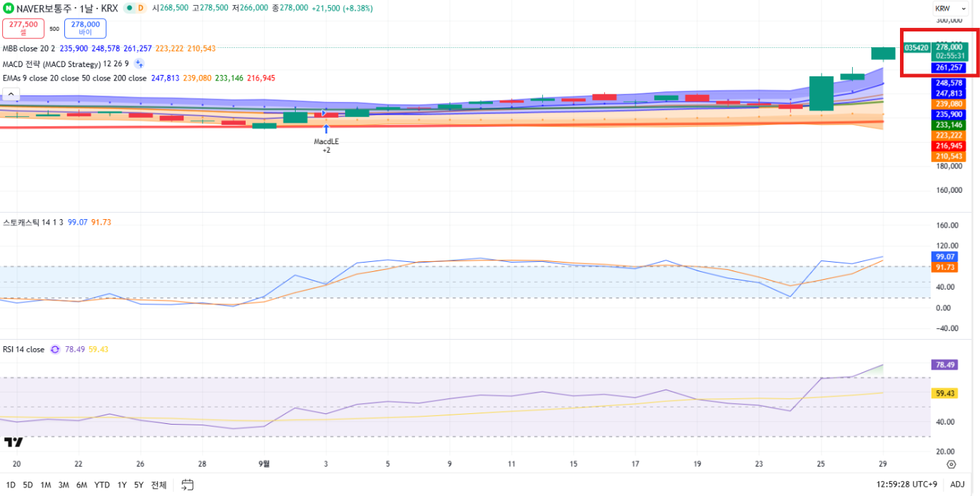
Task: Click the blue 247,813 price scale label
Action: (x=950, y=93)
